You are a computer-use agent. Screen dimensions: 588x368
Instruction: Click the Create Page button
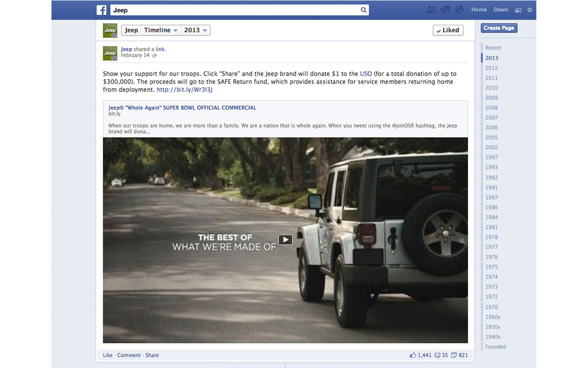pos(499,28)
